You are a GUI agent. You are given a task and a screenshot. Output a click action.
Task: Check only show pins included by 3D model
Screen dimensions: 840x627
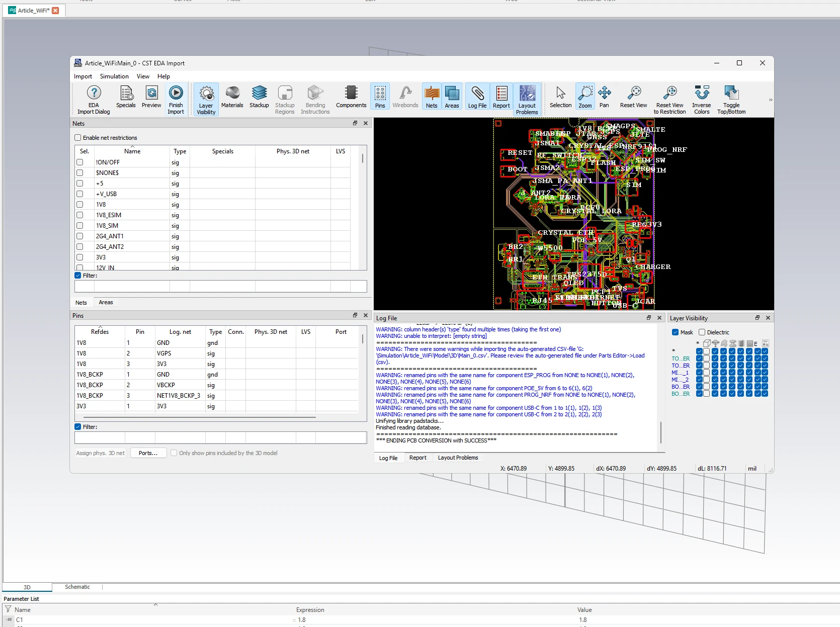pyautogui.click(x=174, y=453)
